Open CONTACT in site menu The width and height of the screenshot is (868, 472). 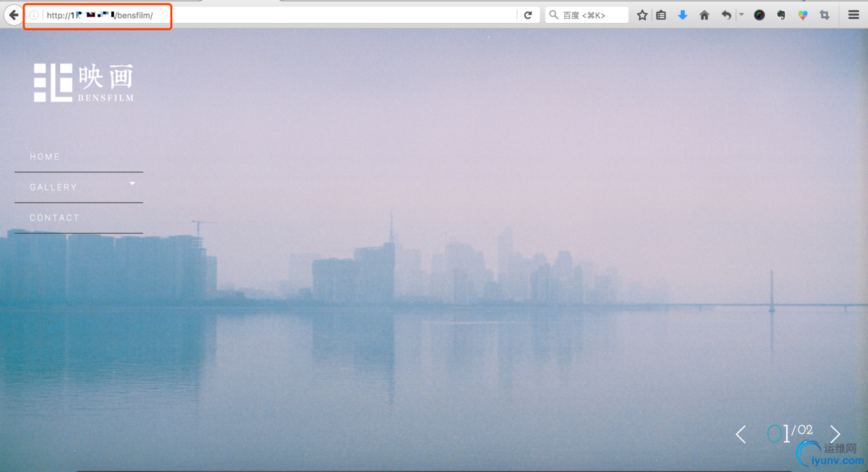coord(55,218)
